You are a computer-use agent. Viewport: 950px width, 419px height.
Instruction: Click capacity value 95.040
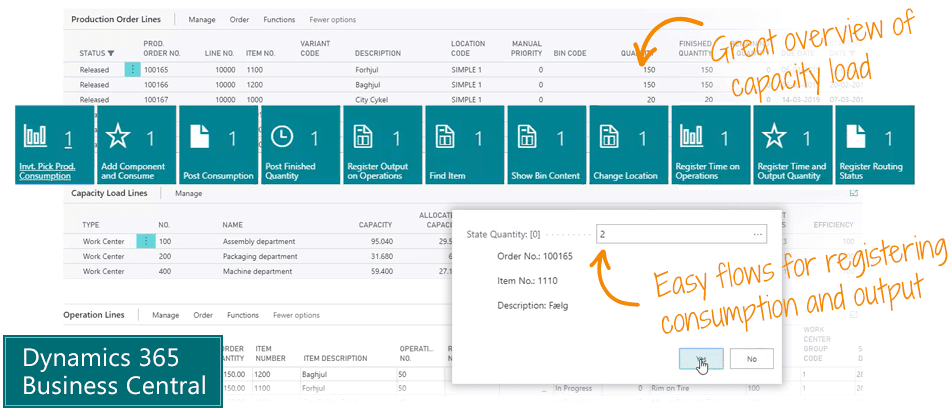pos(380,241)
